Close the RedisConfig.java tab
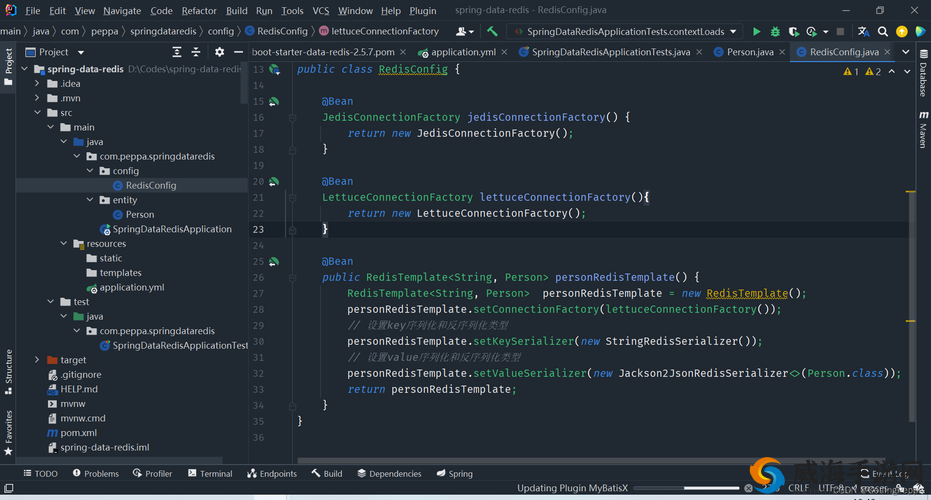The width and height of the screenshot is (931, 500). 888,52
